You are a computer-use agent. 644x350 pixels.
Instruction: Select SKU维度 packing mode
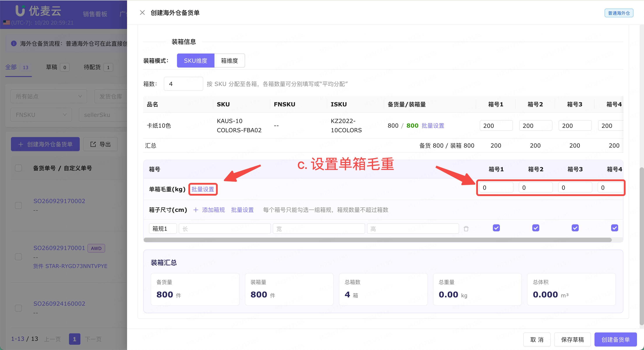[195, 61]
